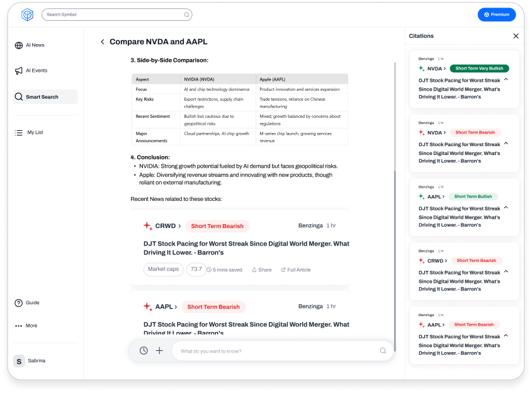532x393 pixels.
Task: Focus the Search Symbol input
Action: pyautogui.click(x=116, y=14)
